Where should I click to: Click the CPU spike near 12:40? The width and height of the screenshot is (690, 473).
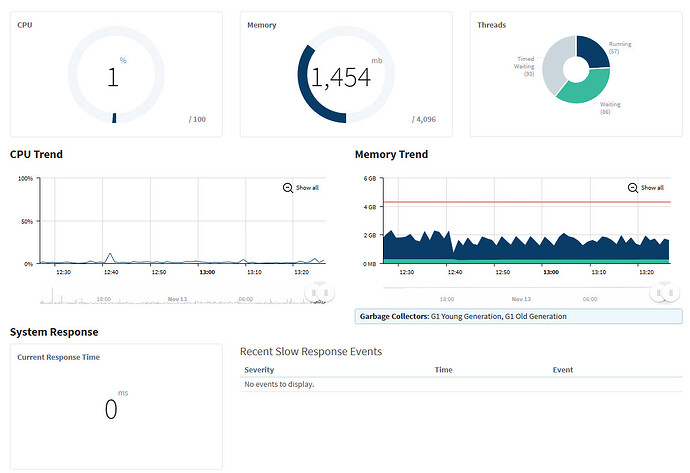[x=110, y=255]
